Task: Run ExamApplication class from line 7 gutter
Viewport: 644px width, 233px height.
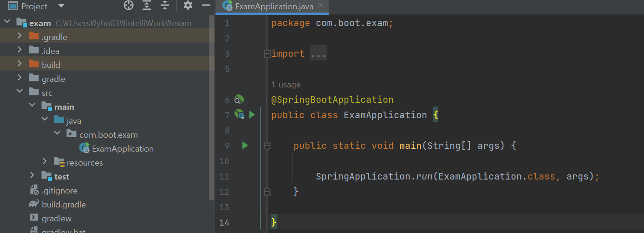Action: (x=252, y=114)
